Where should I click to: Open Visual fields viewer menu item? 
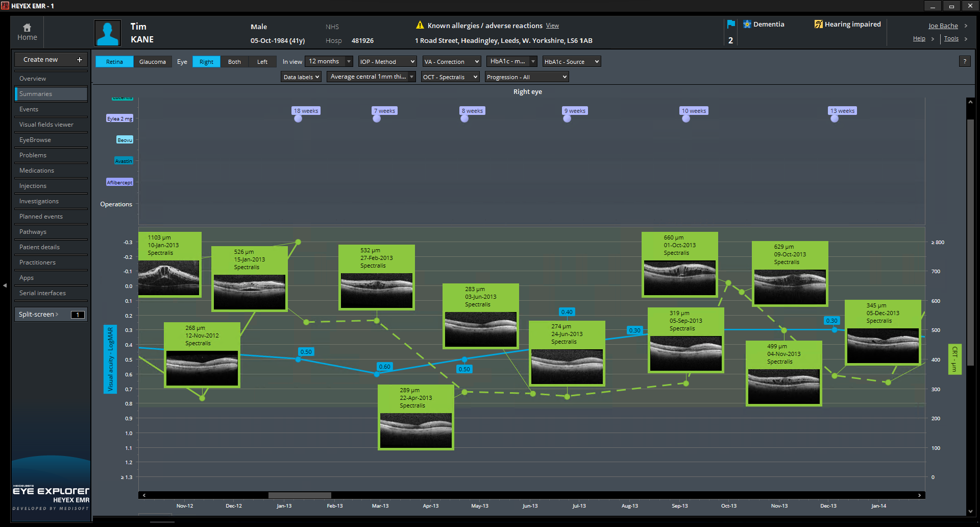click(x=46, y=125)
